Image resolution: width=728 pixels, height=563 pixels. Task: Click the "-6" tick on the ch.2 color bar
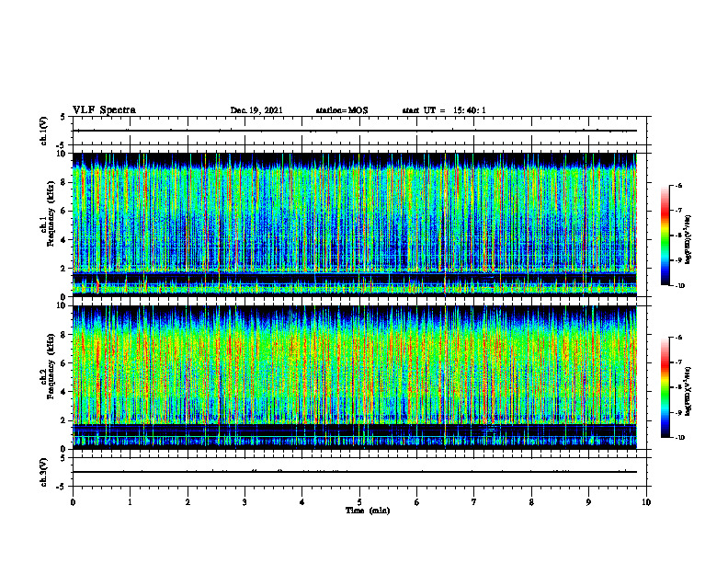point(679,338)
